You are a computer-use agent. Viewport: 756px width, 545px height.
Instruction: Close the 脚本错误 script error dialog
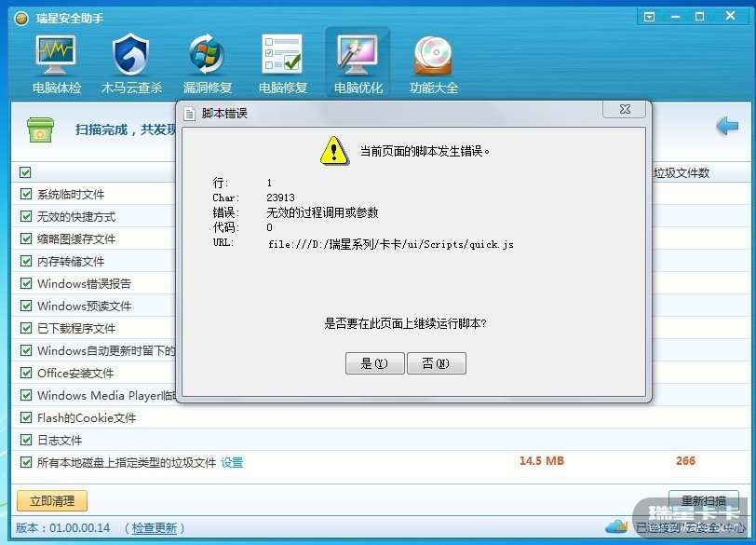click(625, 110)
